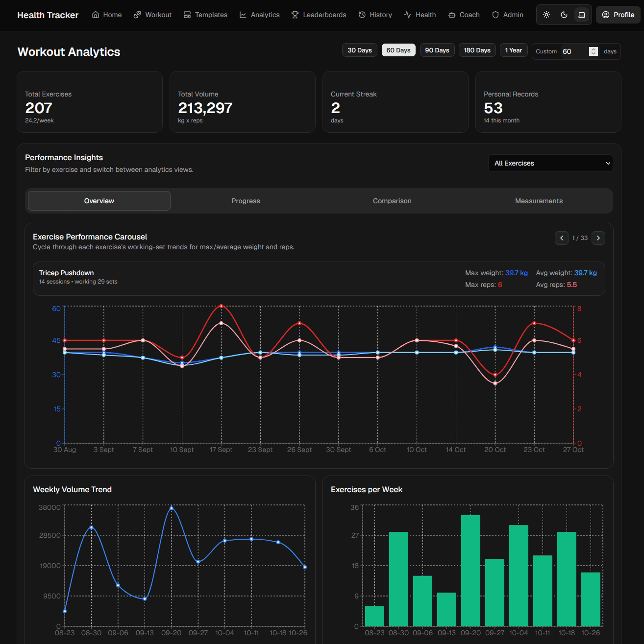Click the Profile user icon

pyautogui.click(x=606, y=15)
